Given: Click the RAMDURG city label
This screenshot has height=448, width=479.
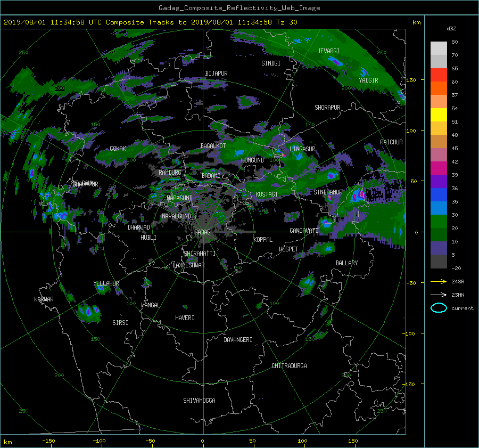Looking at the screenshot, I should click(170, 173).
